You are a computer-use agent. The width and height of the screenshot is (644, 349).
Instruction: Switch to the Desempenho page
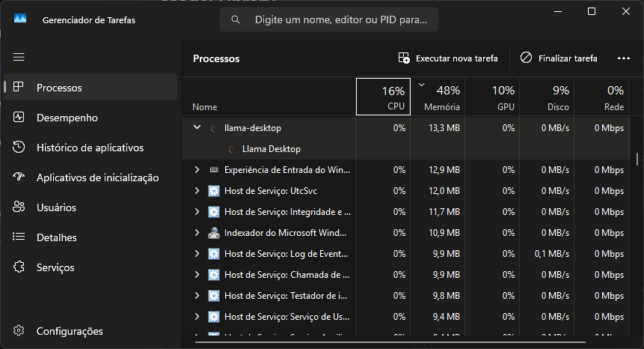(x=91, y=117)
